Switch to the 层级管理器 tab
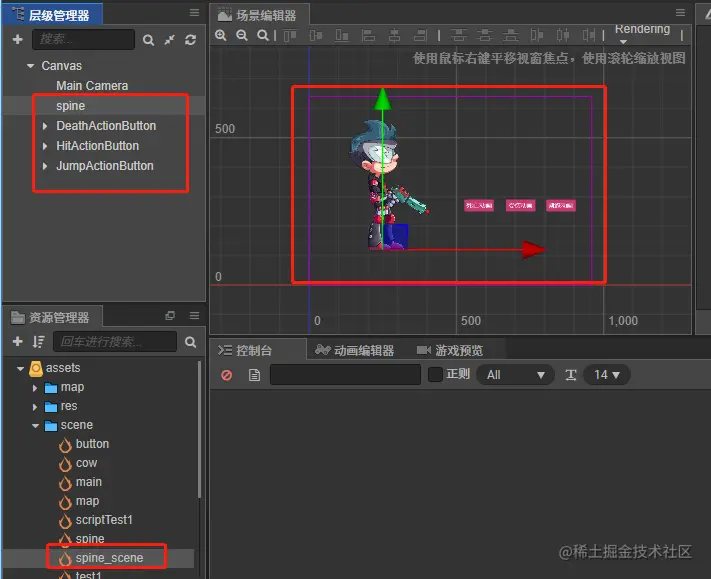 click(52, 15)
